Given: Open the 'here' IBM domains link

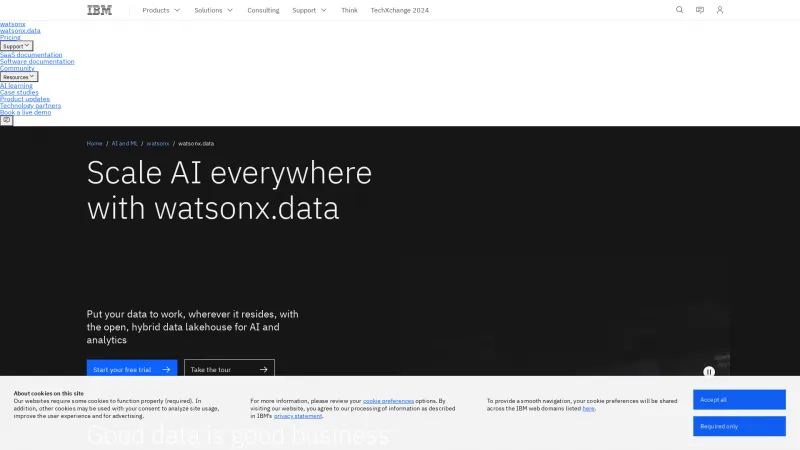Looking at the screenshot, I should (x=588, y=408).
